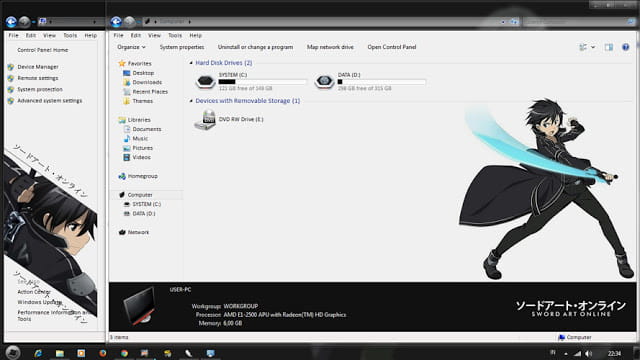Click the Change your view icon

583,47
